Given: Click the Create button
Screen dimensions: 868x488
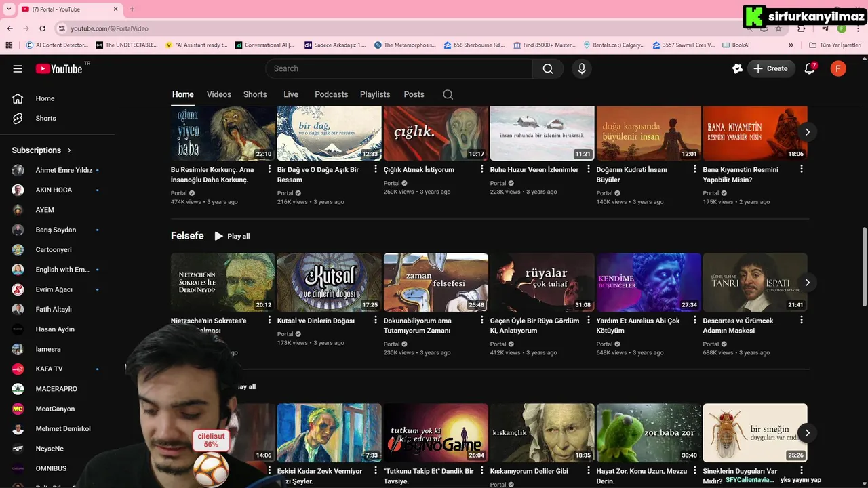Looking at the screenshot, I should coord(771,68).
